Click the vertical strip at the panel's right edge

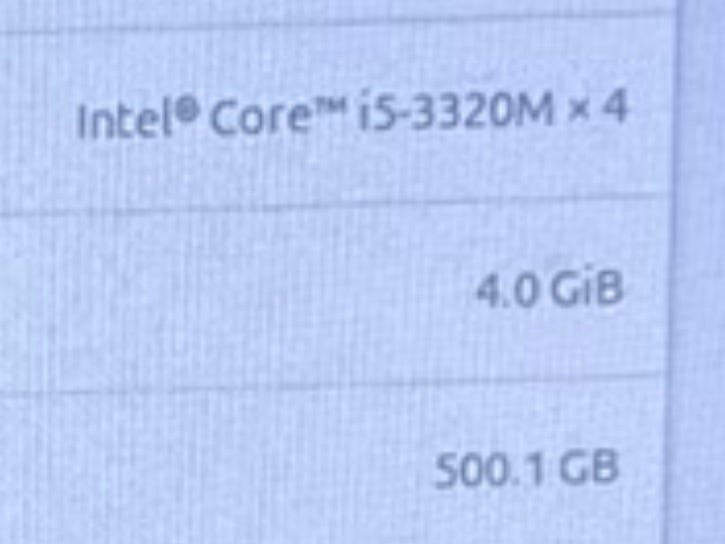pos(698,272)
